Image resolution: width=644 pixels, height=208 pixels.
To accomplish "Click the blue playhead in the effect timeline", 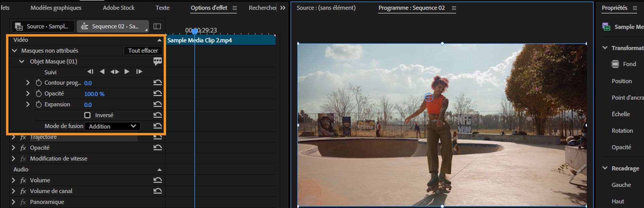I will click(x=195, y=31).
